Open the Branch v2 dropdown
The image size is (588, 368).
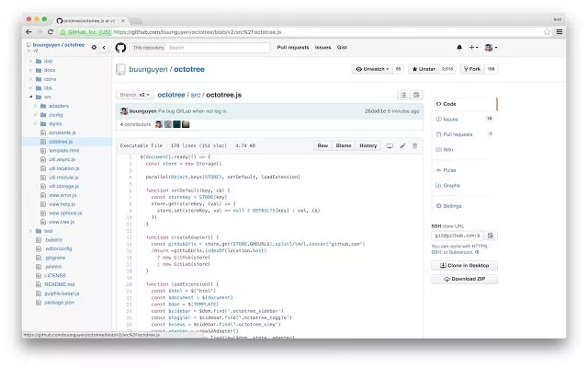pos(135,95)
